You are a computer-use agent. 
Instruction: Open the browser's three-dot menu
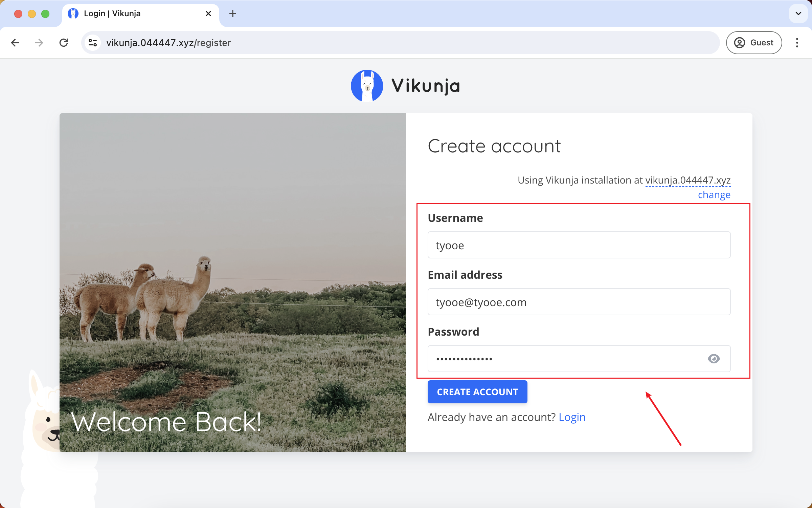pyautogui.click(x=797, y=43)
